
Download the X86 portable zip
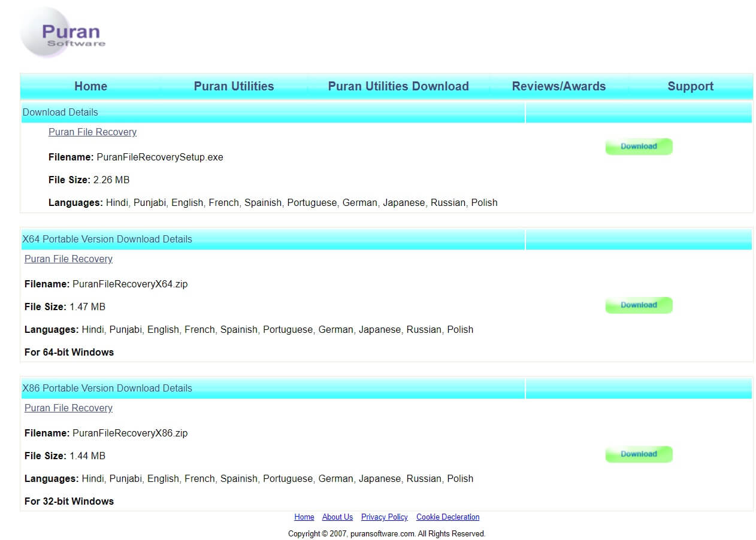tap(639, 454)
